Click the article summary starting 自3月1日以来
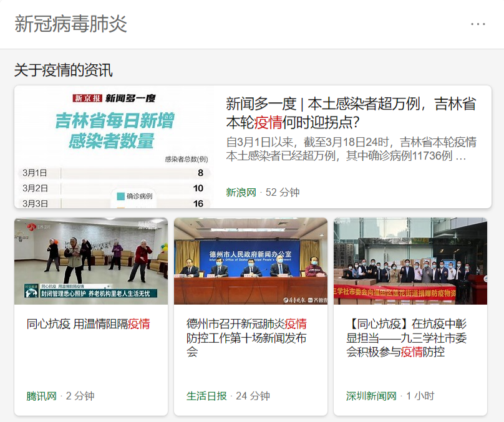 [351, 148]
